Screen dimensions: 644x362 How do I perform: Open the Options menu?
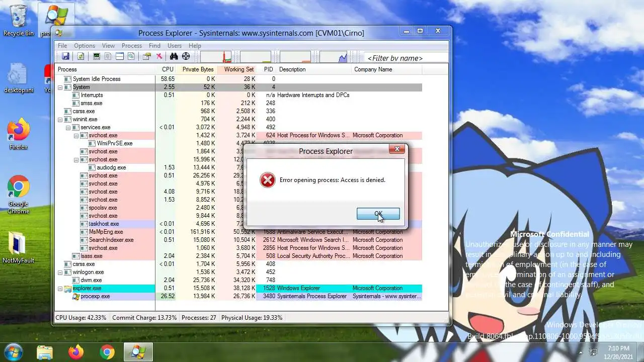pos(85,45)
